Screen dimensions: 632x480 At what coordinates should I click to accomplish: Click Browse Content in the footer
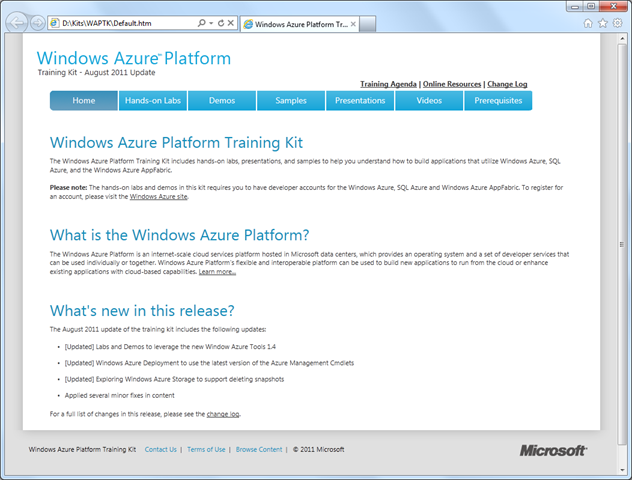259,449
